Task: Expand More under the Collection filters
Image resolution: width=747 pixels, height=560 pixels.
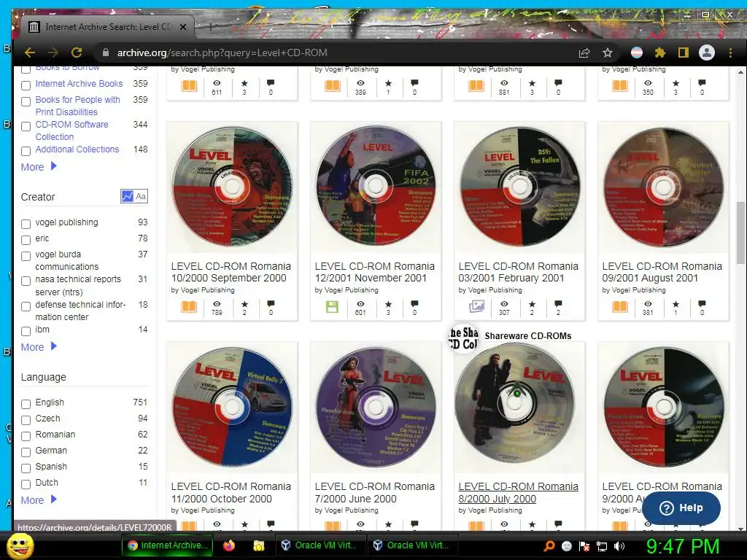Action: click(39, 167)
